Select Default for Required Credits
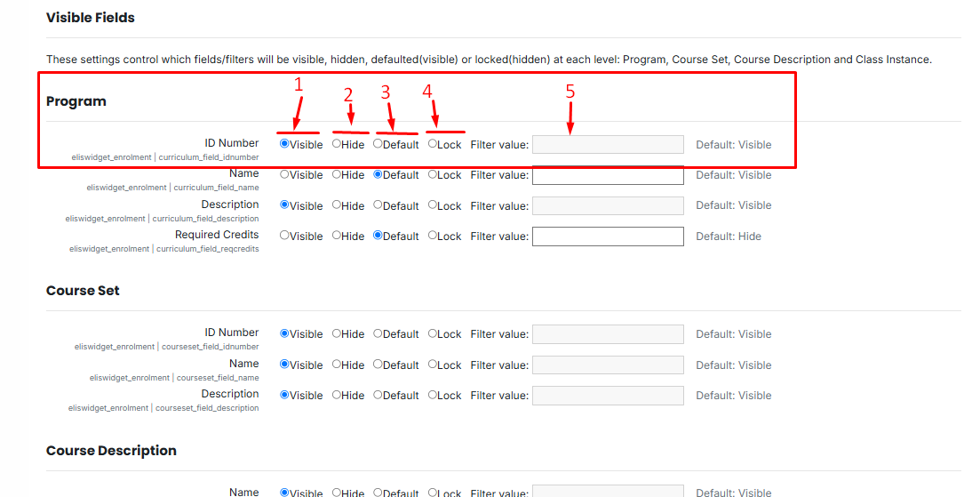 378,236
